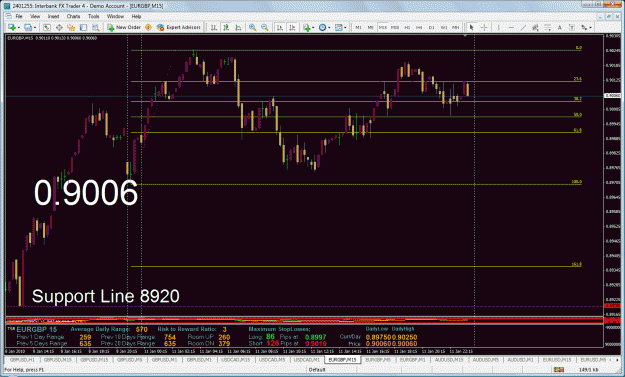This screenshot has width=625, height=377.
Task: Switch the chart timeframe to H4
Action: coord(419,27)
